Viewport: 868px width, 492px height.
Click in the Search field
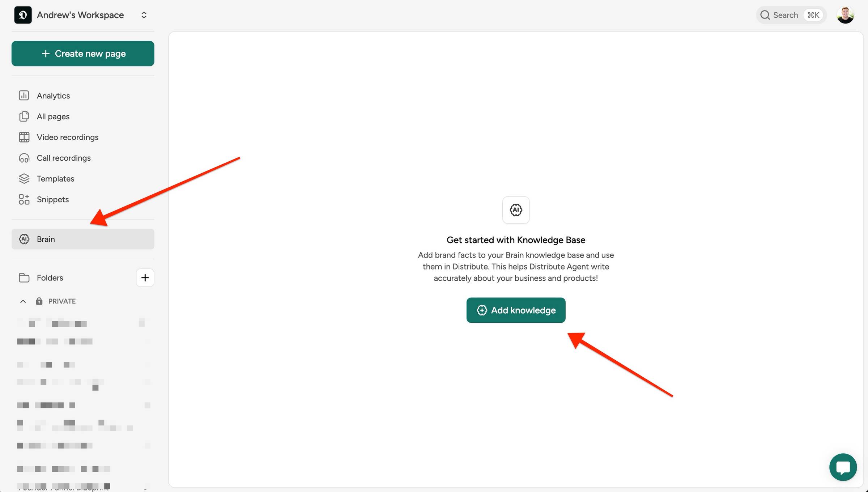[785, 15]
